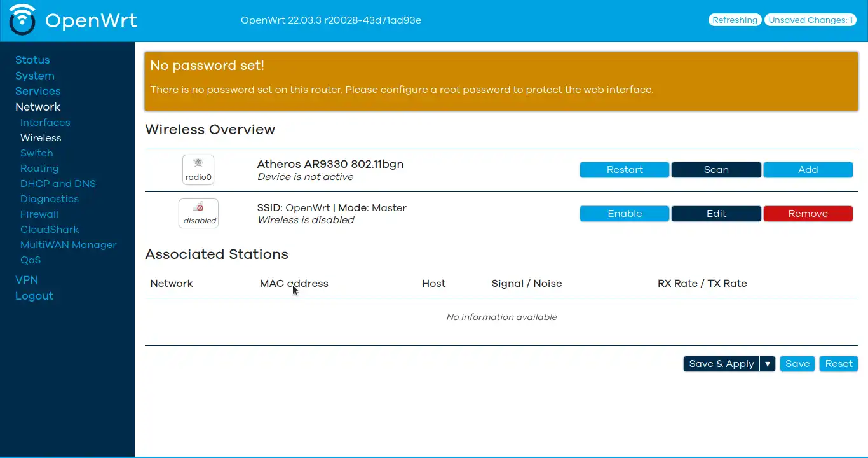Viewport: 868px width, 458px height.
Task: Click the Save button
Action: coord(797,363)
